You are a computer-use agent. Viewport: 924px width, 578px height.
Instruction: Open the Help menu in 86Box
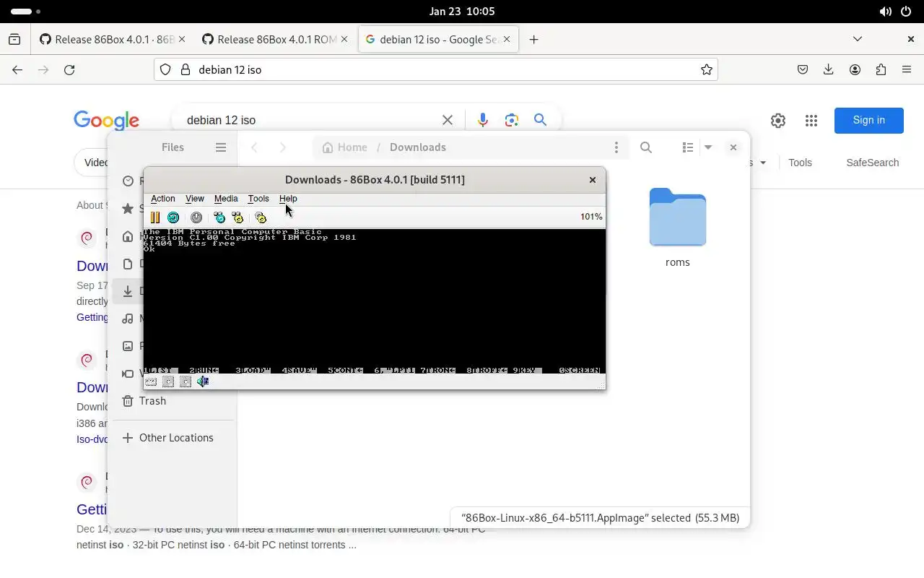click(x=288, y=199)
